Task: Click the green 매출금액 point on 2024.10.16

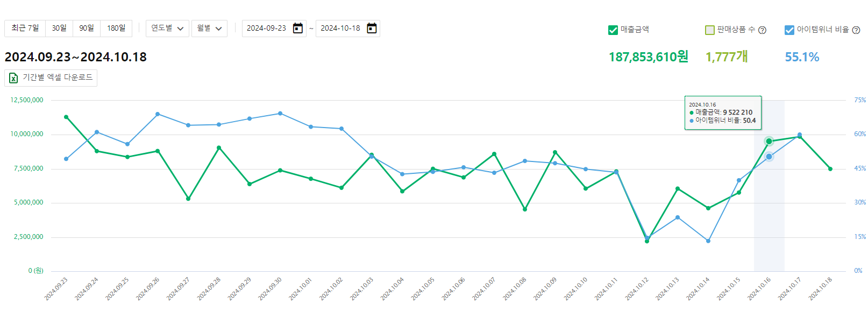Action: pyautogui.click(x=769, y=141)
